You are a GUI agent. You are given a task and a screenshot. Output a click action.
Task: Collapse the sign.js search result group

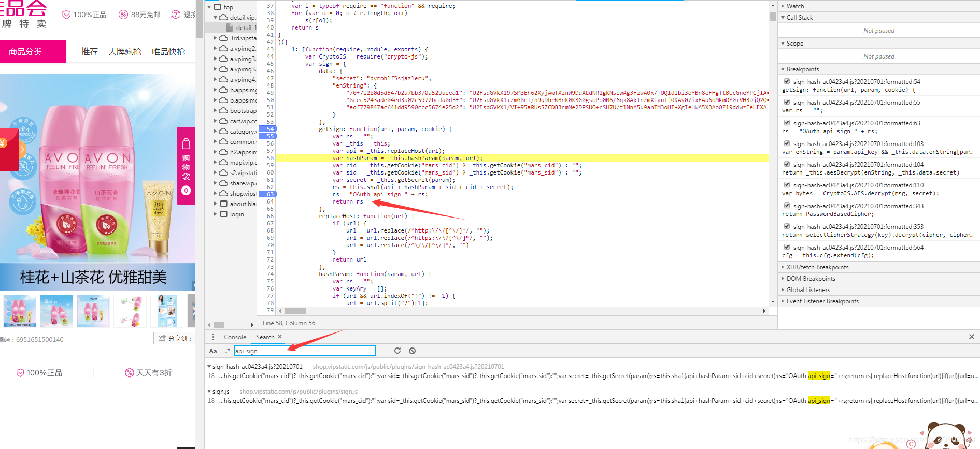(209, 392)
